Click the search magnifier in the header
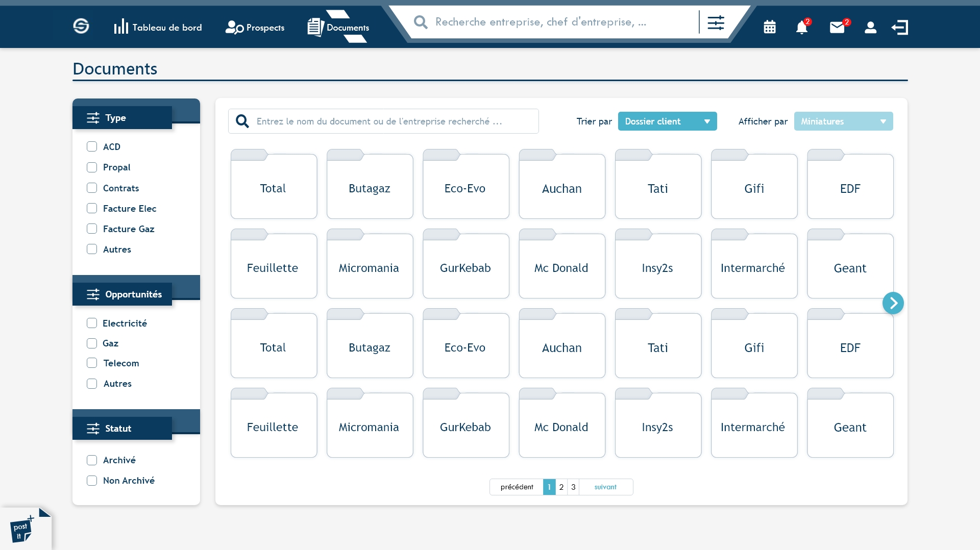This screenshot has width=980, height=550. click(421, 22)
